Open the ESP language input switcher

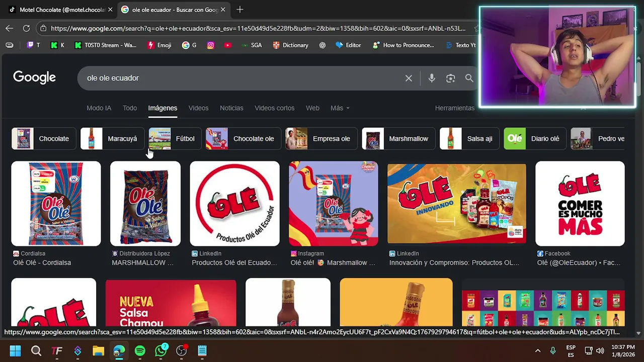[x=571, y=351]
